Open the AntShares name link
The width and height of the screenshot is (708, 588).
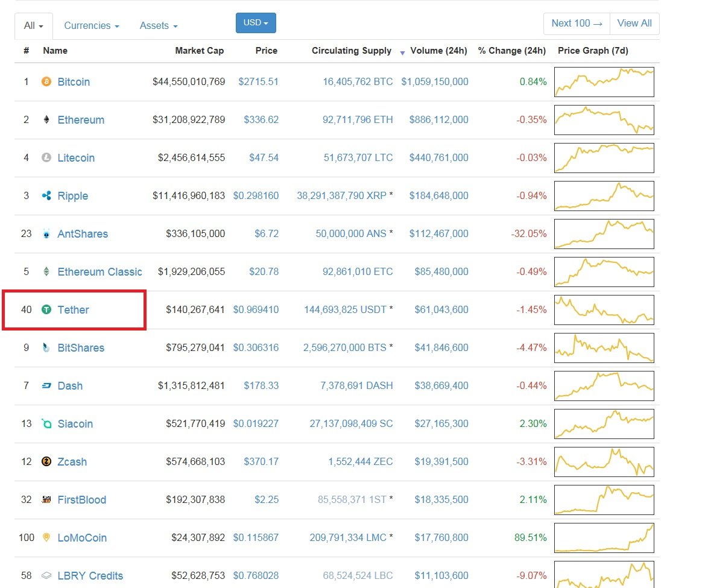point(83,233)
